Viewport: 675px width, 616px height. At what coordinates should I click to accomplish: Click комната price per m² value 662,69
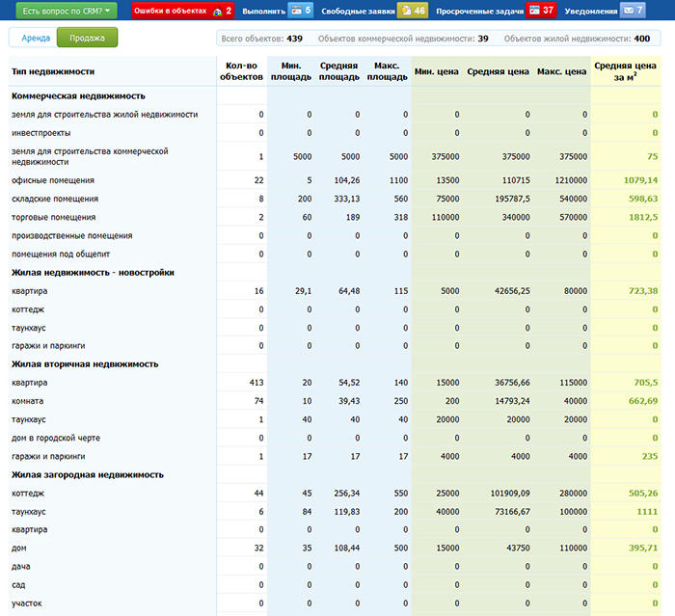tap(643, 401)
